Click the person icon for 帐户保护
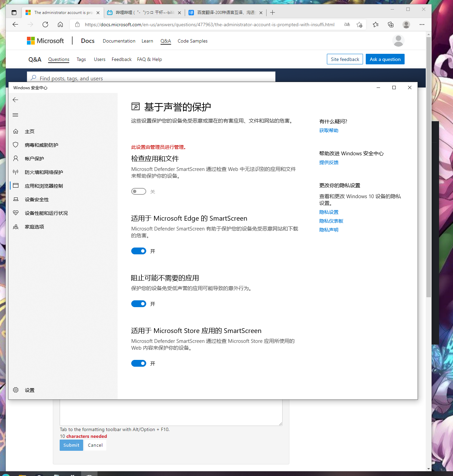Image resolution: width=453 pixels, height=476 pixels. click(x=16, y=159)
